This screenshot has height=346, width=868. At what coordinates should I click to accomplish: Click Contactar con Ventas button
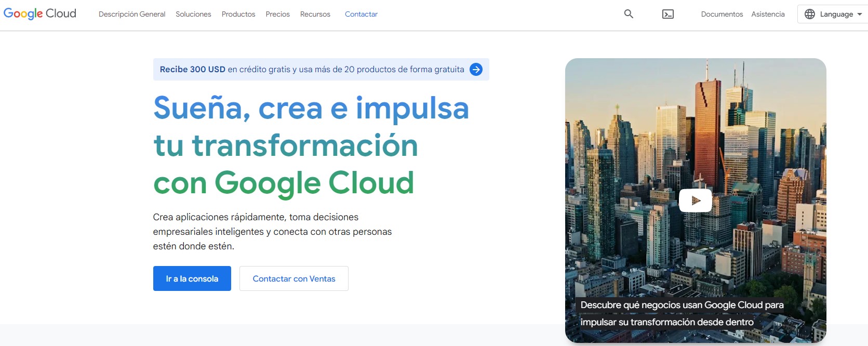(x=294, y=278)
